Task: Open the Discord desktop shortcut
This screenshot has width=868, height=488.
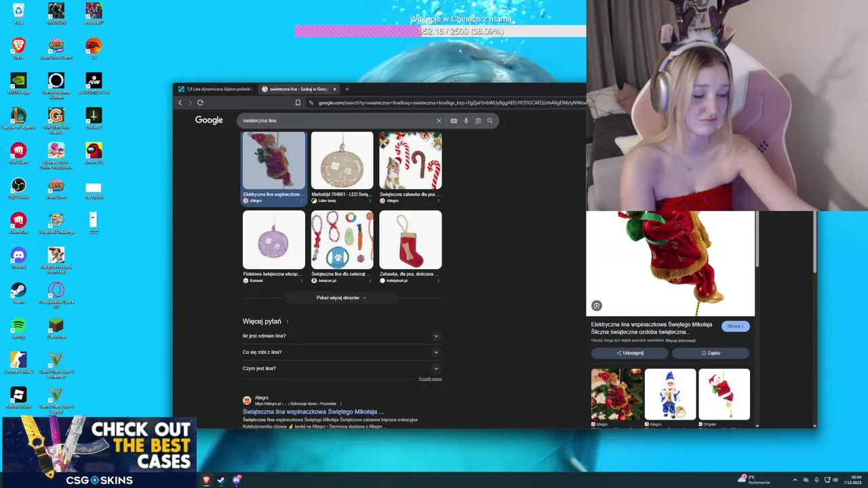Action: [18, 258]
